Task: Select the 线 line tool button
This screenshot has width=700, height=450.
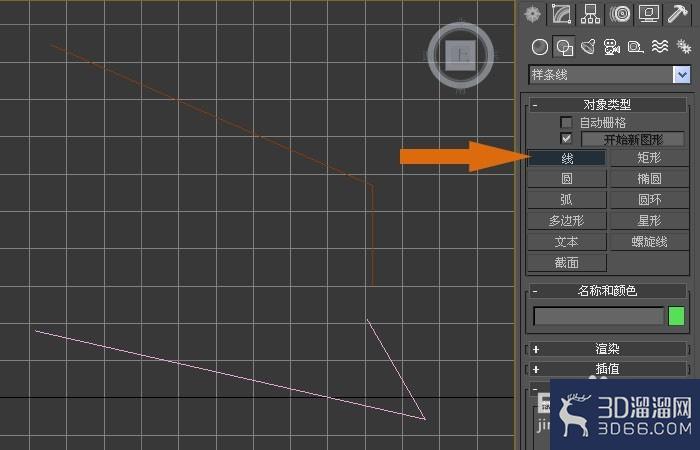Action: 567,158
